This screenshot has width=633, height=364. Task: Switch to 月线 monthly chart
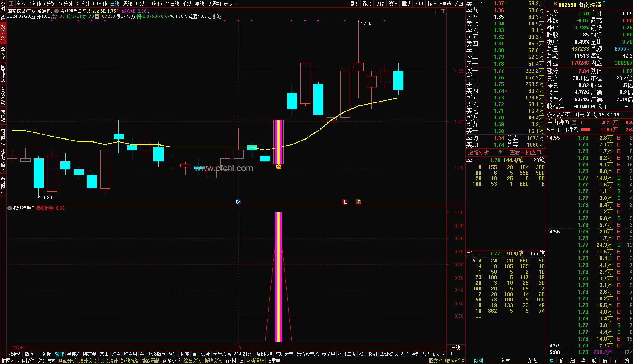tap(140, 4)
